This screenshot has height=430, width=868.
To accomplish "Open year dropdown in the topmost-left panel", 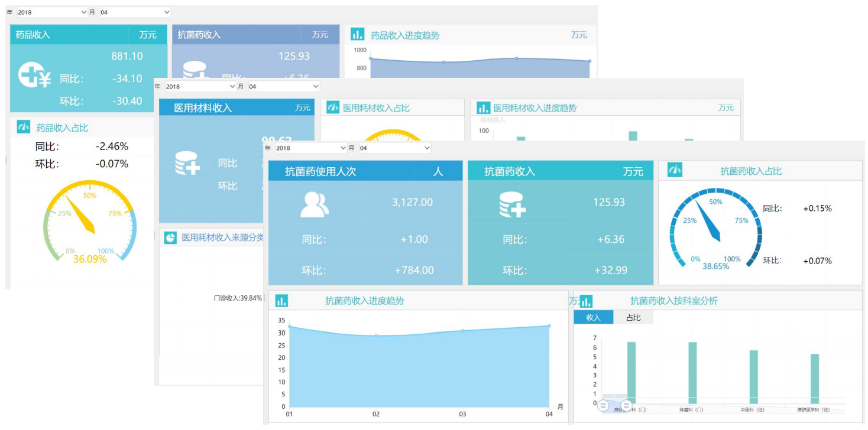I will (52, 12).
